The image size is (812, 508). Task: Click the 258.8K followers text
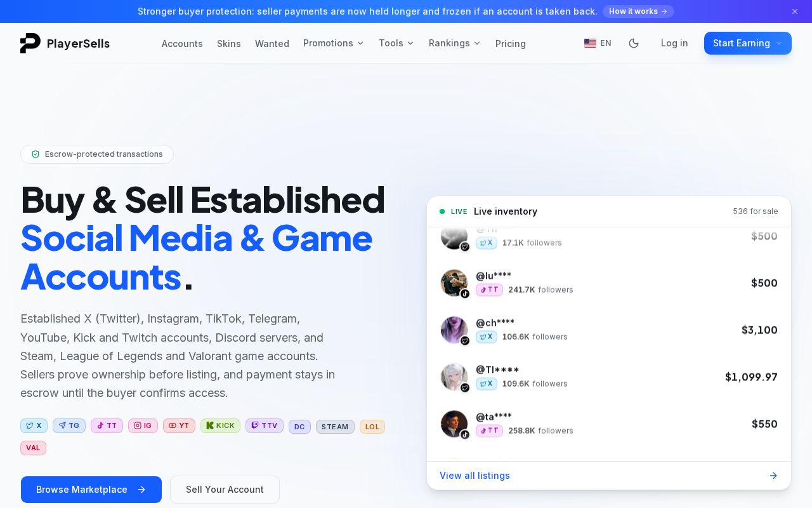(540, 431)
